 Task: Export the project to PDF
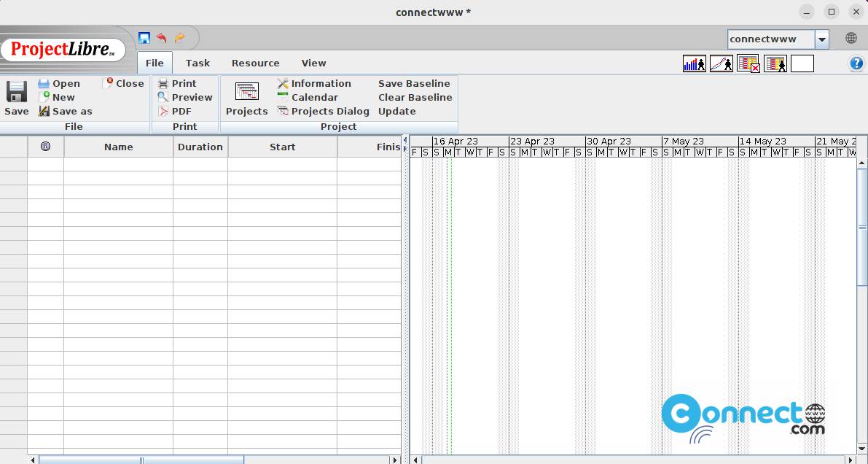(x=175, y=111)
